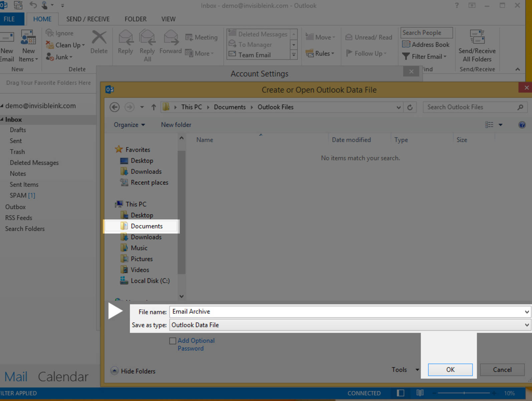Screen dimensions: 532x401
Task: Select Team Email quick step
Action: 255,55
